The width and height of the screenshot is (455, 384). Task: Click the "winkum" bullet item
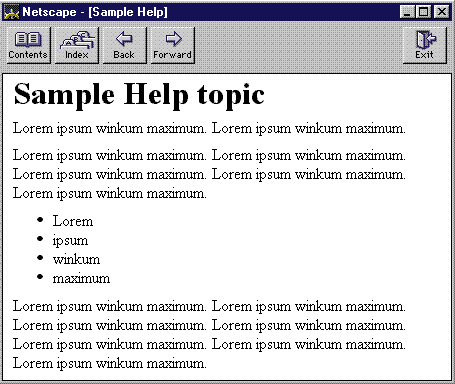click(76, 259)
